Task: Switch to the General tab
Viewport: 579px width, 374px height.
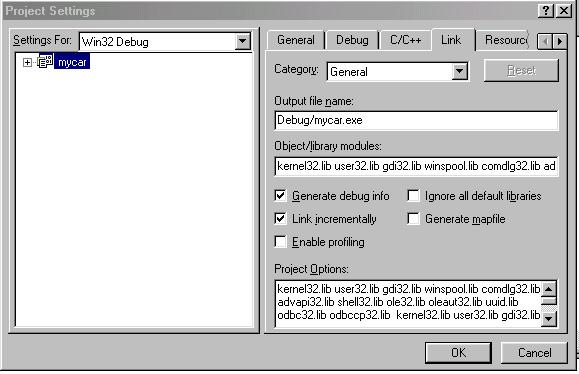Action: pyautogui.click(x=296, y=40)
